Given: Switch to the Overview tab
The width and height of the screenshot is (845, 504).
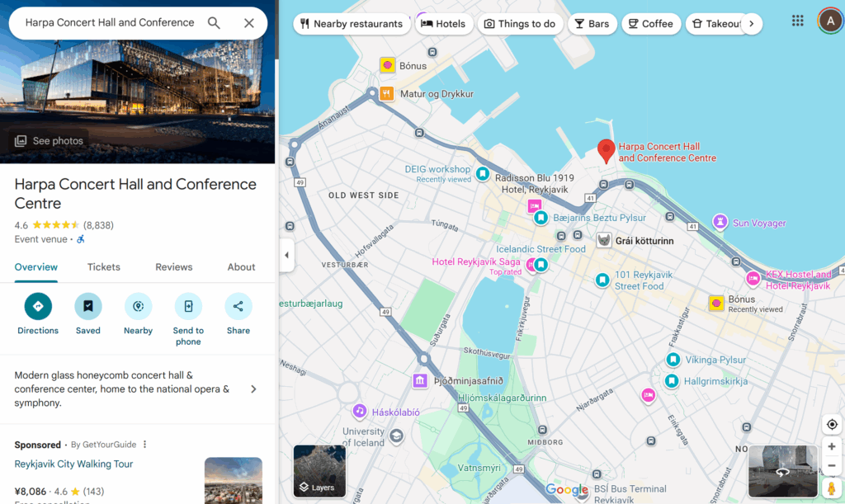Looking at the screenshot, I should pos(36,267).
